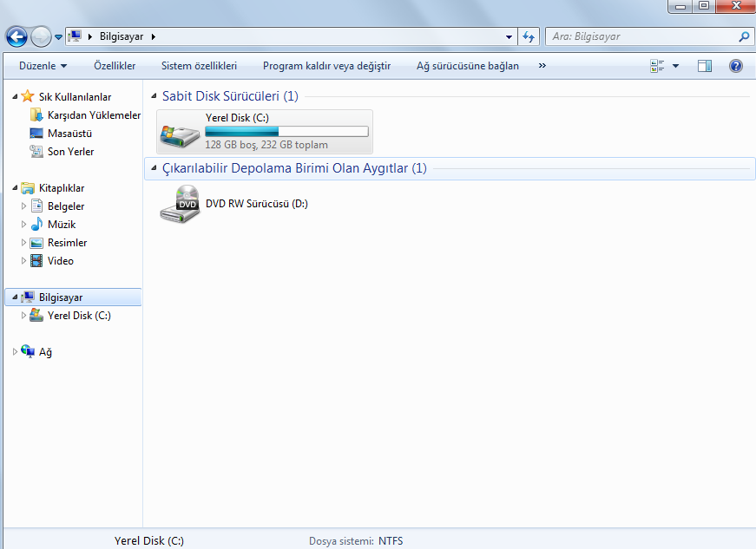Refresh the Bilgisayar view

(x=529, y=36)
